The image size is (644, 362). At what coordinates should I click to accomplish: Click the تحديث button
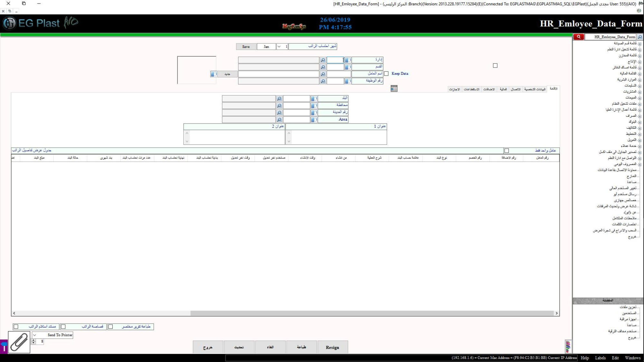click(x=239, y=347)
